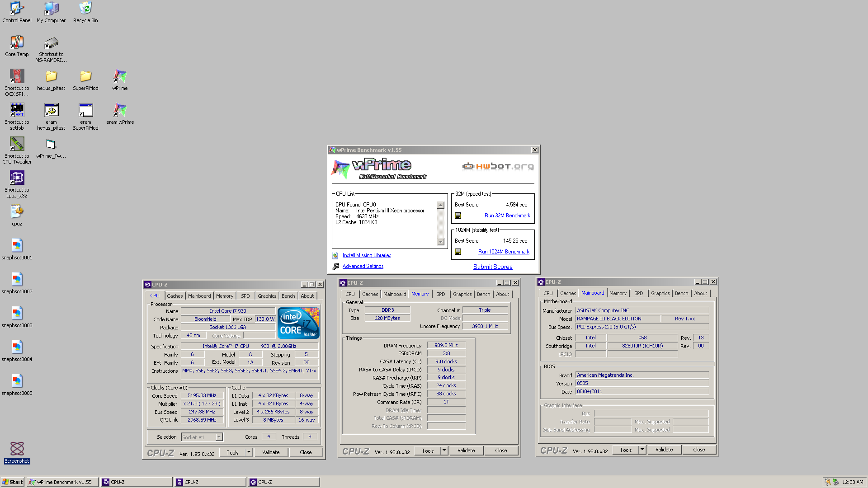Launch the Core Temp shortcut
This screenshot has height=488, width=868.
click(17, 46)
